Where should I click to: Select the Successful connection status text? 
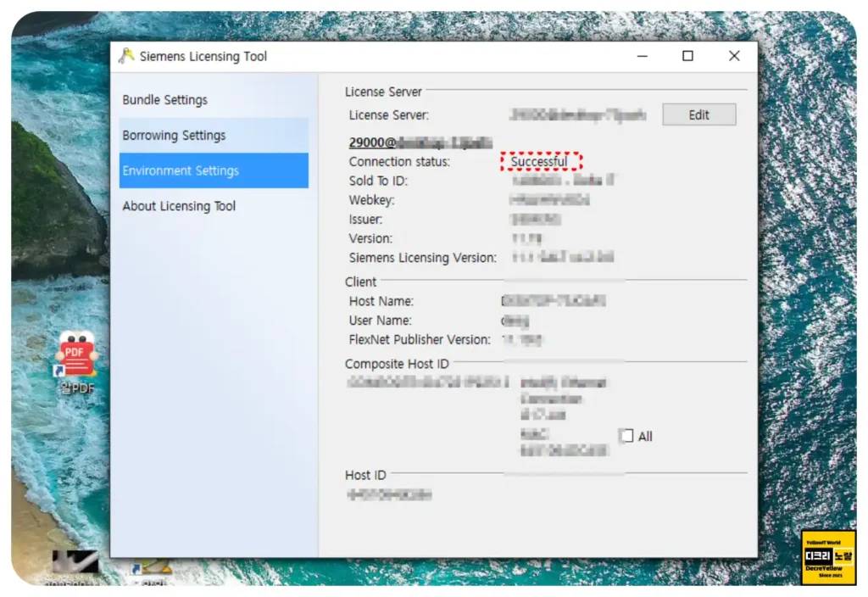pos(539,162)
